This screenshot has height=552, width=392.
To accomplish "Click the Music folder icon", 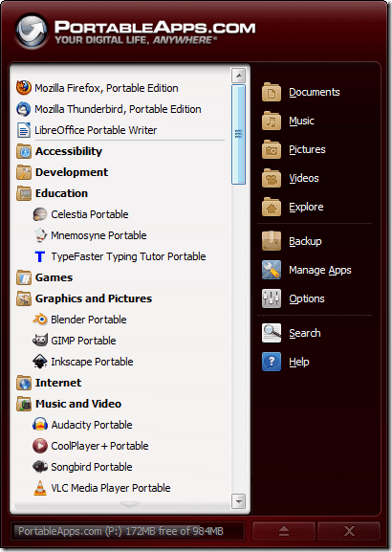I will (x=272, y=121).
